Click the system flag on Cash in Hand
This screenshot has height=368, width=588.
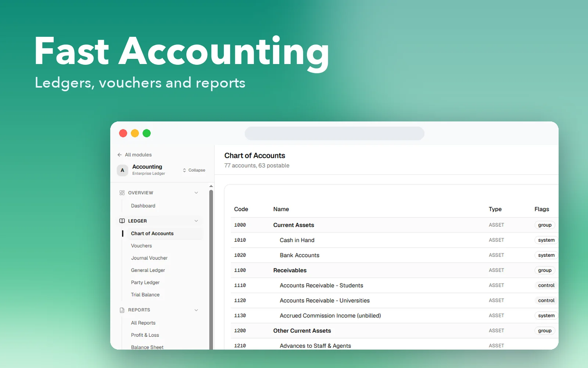(546, 240)
